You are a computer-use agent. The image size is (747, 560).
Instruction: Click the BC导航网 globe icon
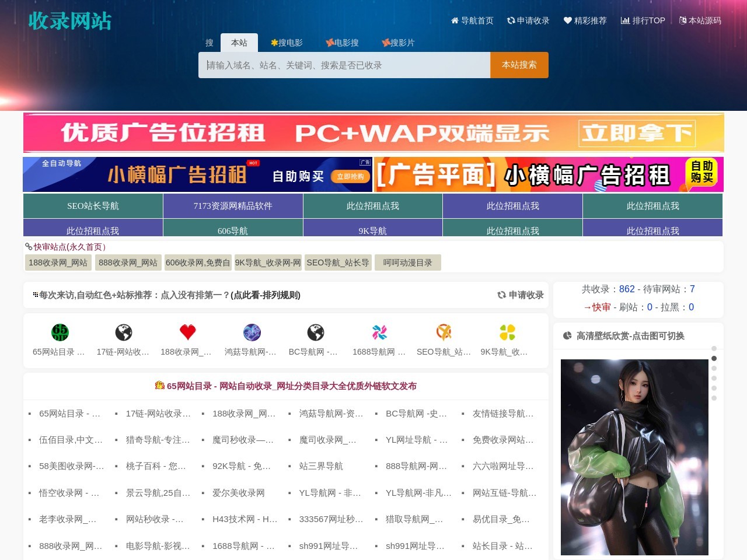pos(315,332)
